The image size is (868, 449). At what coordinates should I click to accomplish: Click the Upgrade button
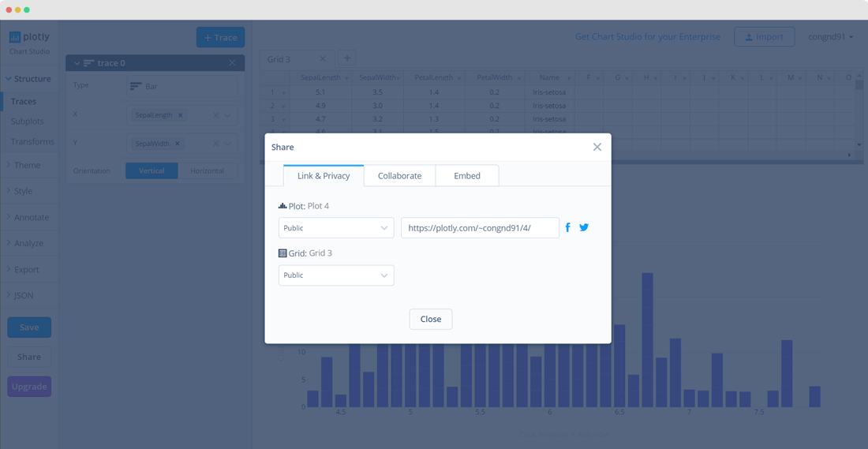[x=29, y=387]
